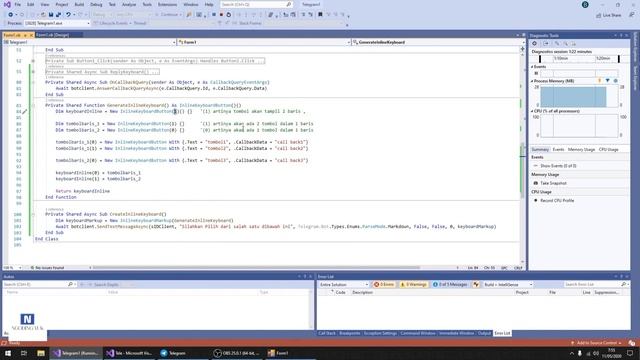Viewport: 640px width, 360px height.
Task: Click the Break All pause icon
Action: 213,15
